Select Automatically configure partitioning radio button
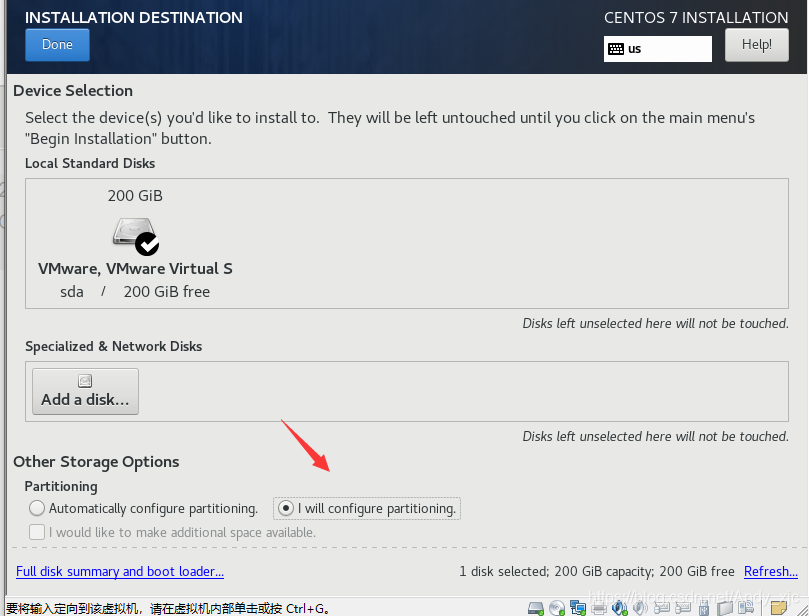This screenshot has height=616, width=809. point(37,508)
